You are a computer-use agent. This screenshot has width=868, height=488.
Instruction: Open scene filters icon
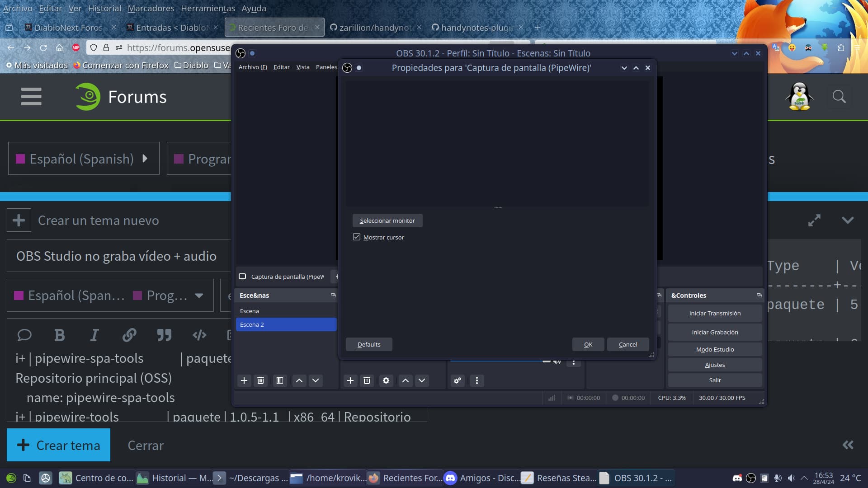280,380
